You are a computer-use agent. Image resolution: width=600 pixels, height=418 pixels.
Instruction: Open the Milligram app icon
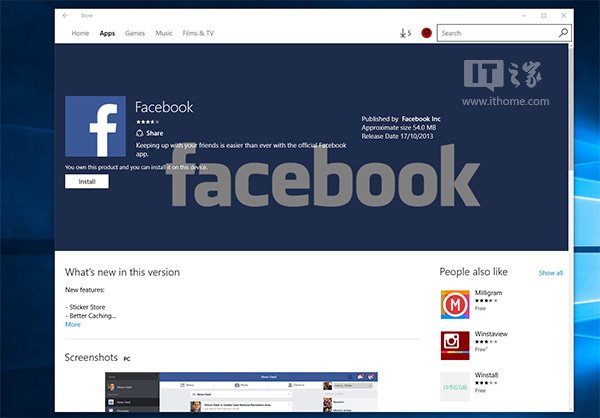pyautogui.click(x=455, y=303)
